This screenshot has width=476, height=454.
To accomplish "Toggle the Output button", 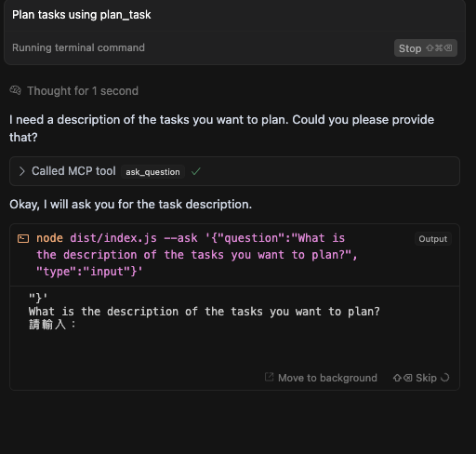I will pyautogui.click(x=433, y=239).
